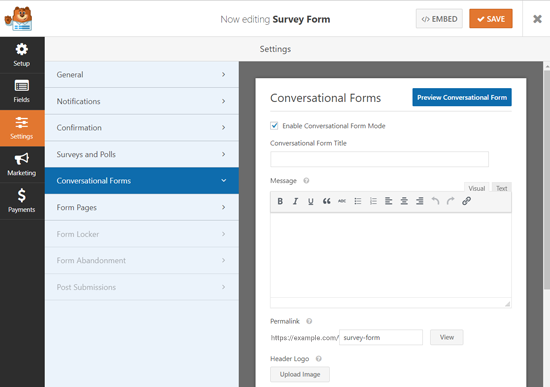
Task: Click the permalink slug field survey-form
Action: [x=381, y=337]
